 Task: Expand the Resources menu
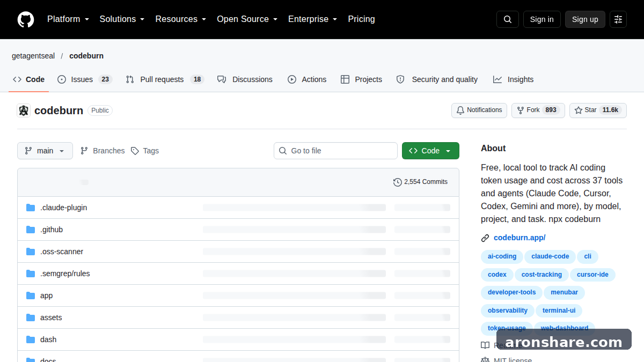pos(181,19)
